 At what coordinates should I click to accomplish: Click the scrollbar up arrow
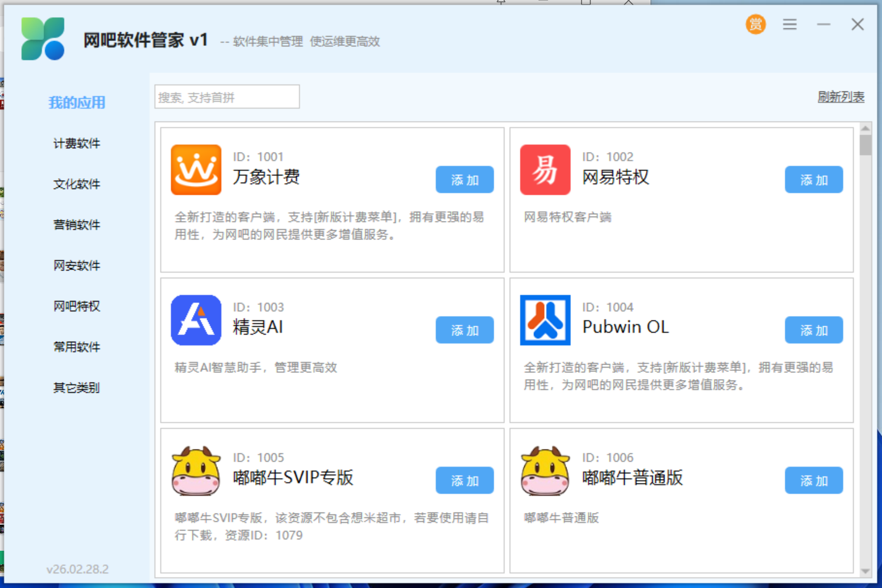(865, 128)
